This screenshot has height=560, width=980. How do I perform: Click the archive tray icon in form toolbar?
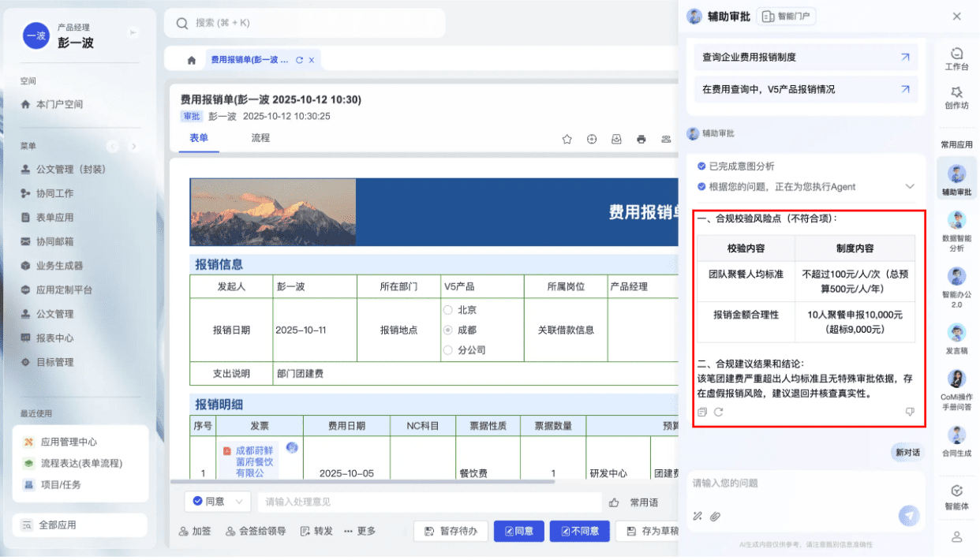[x=616, y=139]
